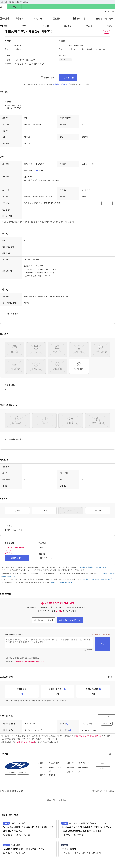Open the company 홈페이지 button
The width and height of the screenshot is (115, 868).
point(103,763)
